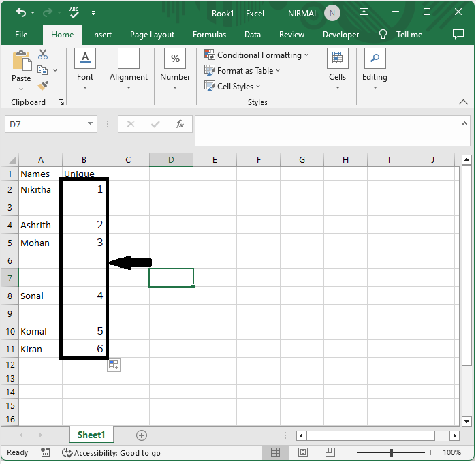
Task: Expand the formula bar with chevron
Action: pos(464,123)
